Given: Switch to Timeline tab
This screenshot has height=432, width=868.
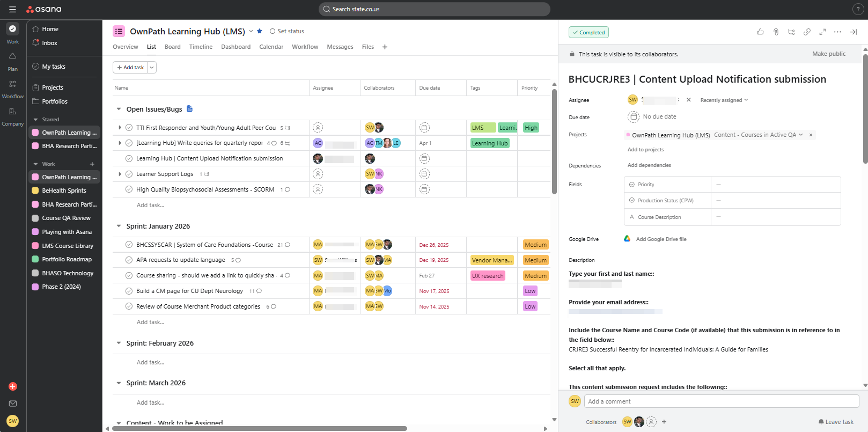Looking at the screenshot, I should click(x=201, y=47).
